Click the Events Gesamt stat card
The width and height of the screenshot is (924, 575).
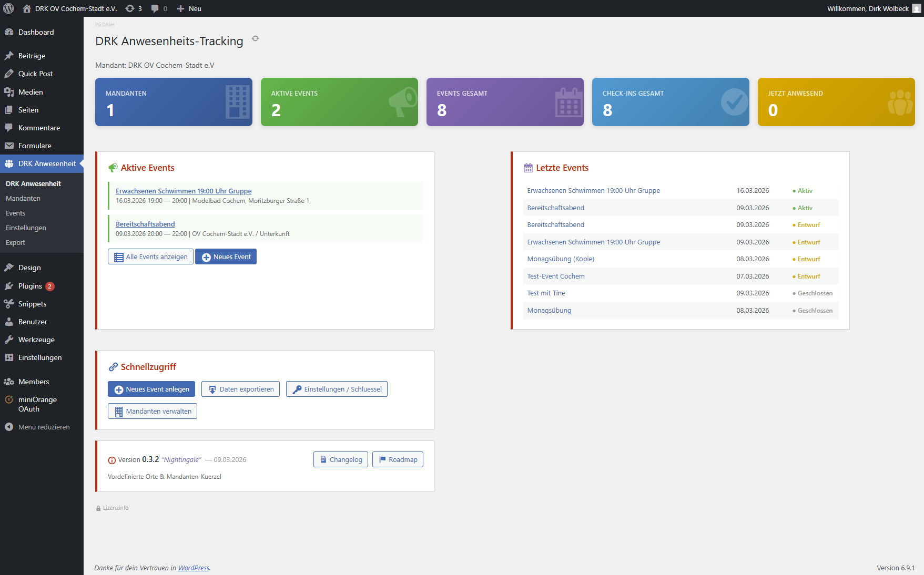pos(505,102)
